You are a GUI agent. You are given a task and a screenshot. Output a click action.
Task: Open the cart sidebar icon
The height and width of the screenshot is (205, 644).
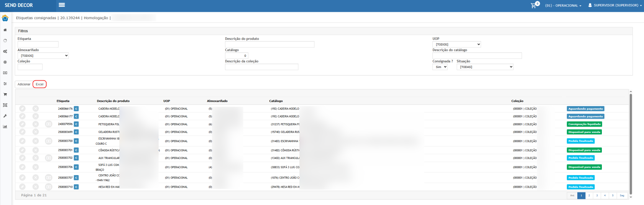(5, 94)
